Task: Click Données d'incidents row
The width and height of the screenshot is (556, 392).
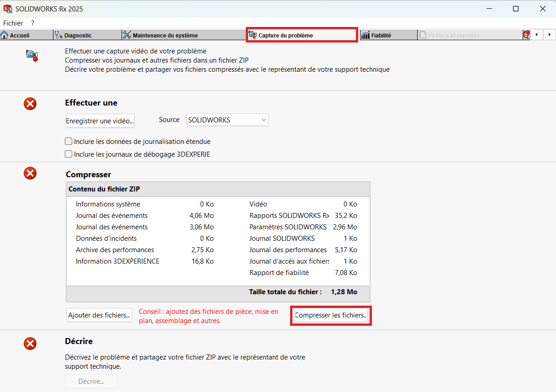Action: (144, 238)
